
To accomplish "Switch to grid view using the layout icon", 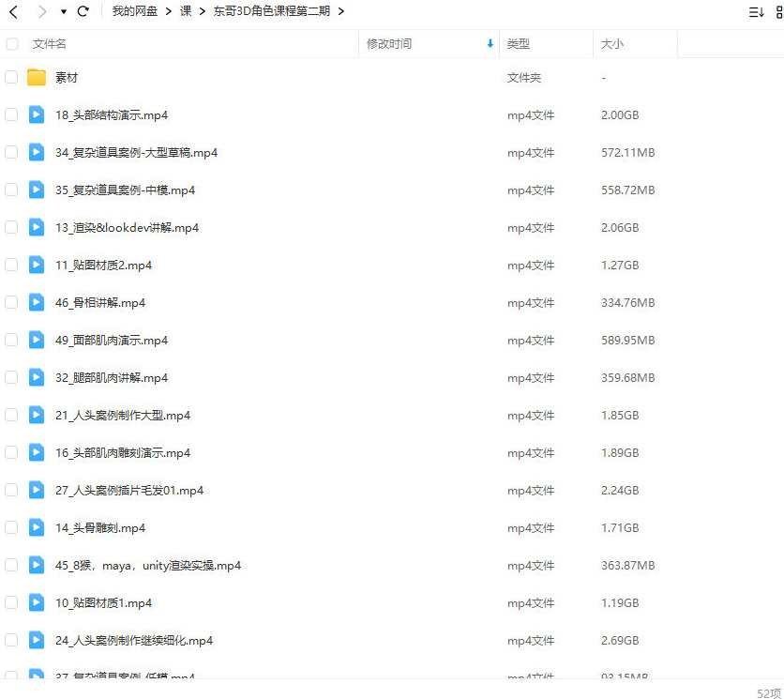I will coord(780,11).
